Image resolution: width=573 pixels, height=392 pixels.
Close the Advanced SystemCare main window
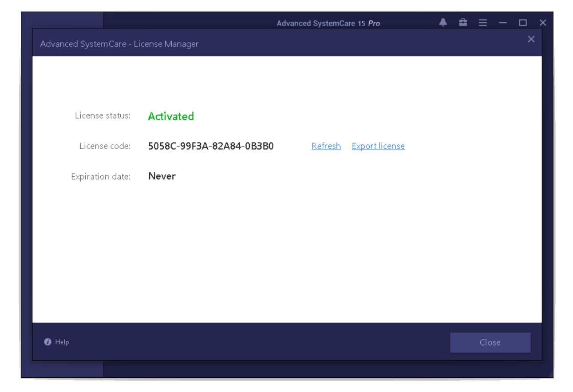click(543, 23)
